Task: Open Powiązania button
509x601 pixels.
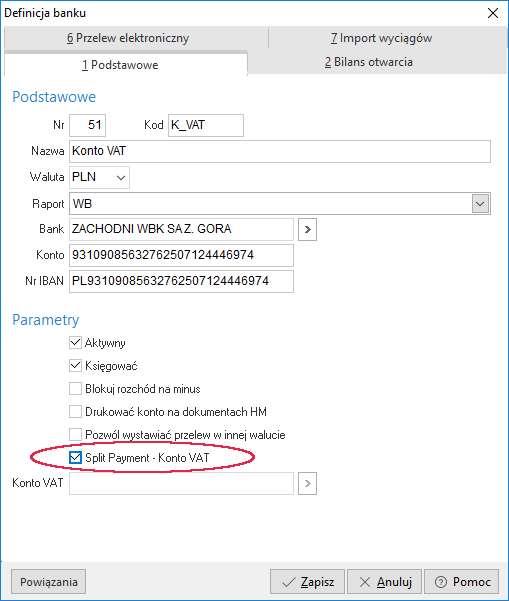Action: [x=49, y=582]
